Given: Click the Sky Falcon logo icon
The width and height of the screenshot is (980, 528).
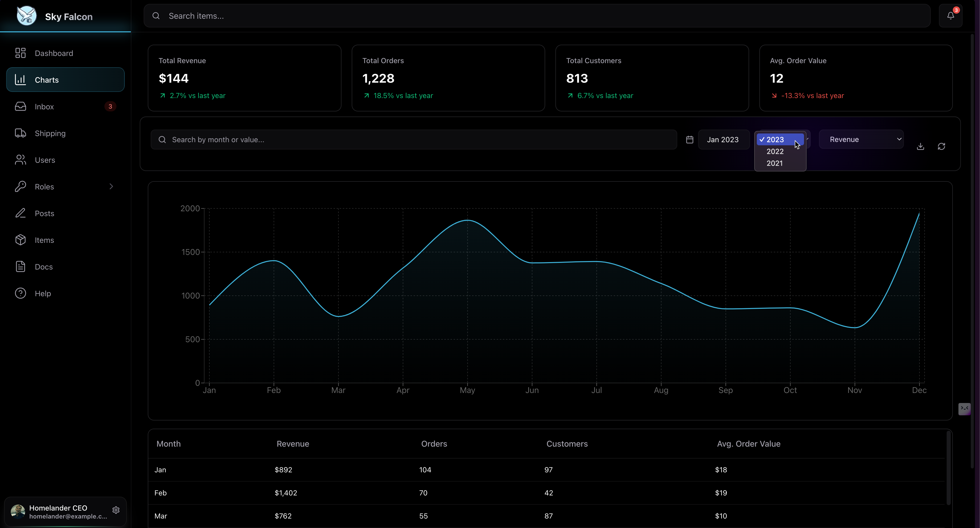Looking at the screenshot, I should pos(27,16).
